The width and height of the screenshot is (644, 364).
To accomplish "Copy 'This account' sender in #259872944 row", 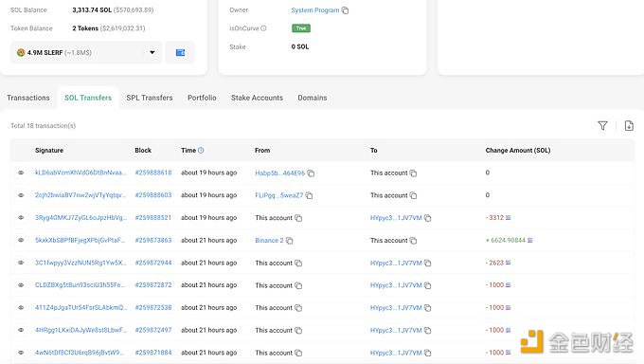I will pos(298,264).
